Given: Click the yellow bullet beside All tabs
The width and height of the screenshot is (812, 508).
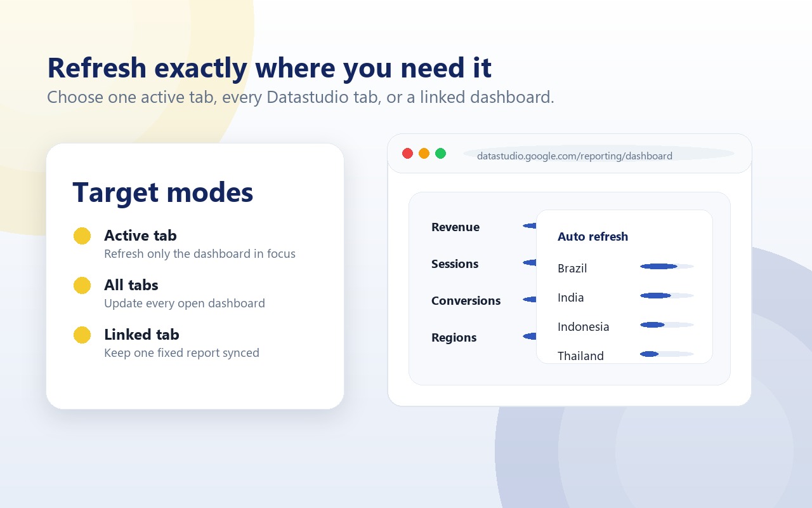Looking at the screenshot, I should coord(82,285).
